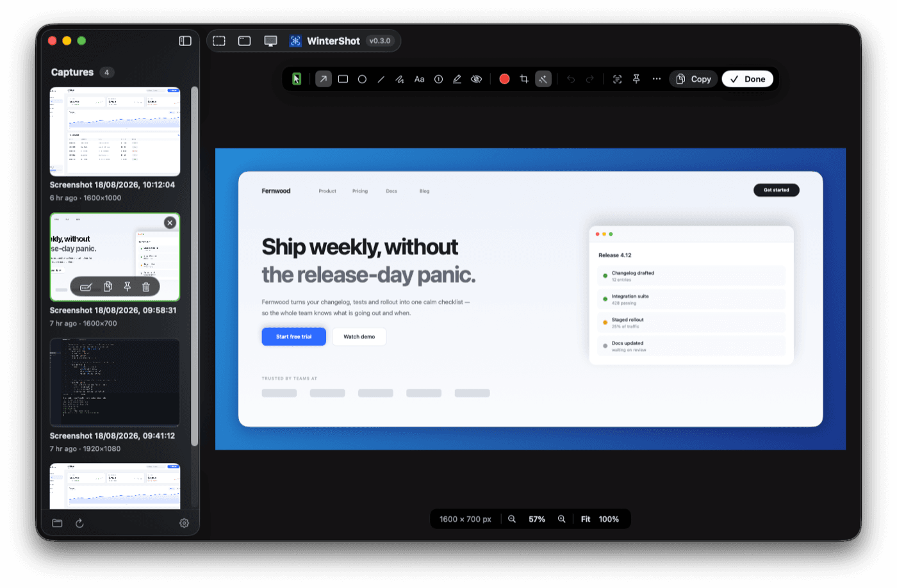Toggle the captures sidebar
The image size is (897, 588).
185,41
